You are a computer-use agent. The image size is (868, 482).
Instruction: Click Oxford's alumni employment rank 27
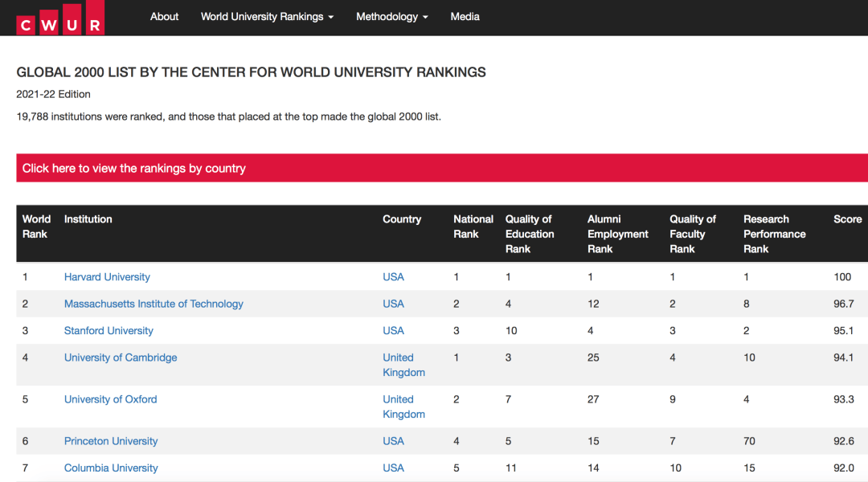pos(593,399)
